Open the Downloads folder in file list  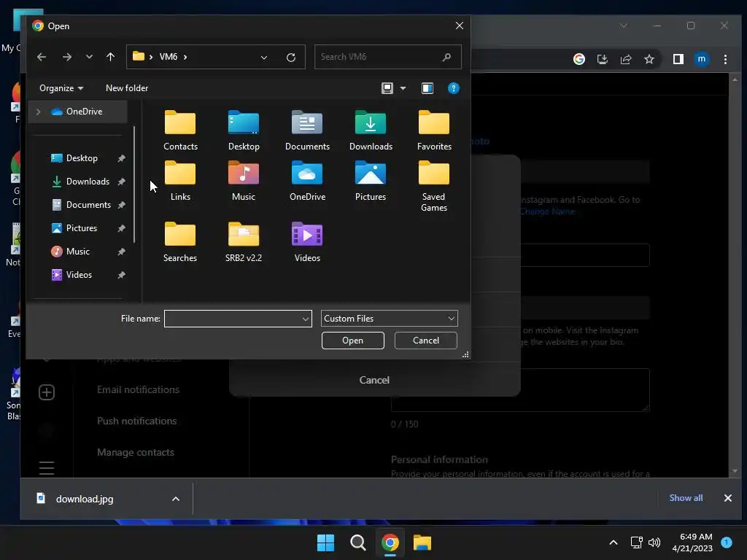coord(371,131)
